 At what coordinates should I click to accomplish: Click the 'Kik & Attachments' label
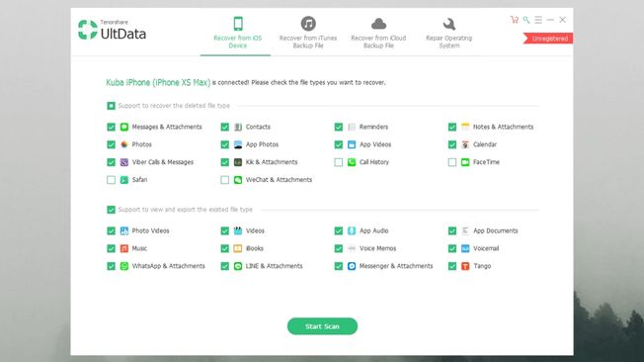pyautogui.click(x=272, y=162)
